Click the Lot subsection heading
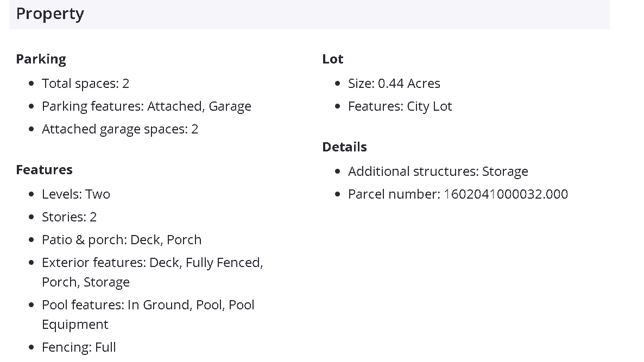This screenshot has width=644, height=362. click(332, 59)
